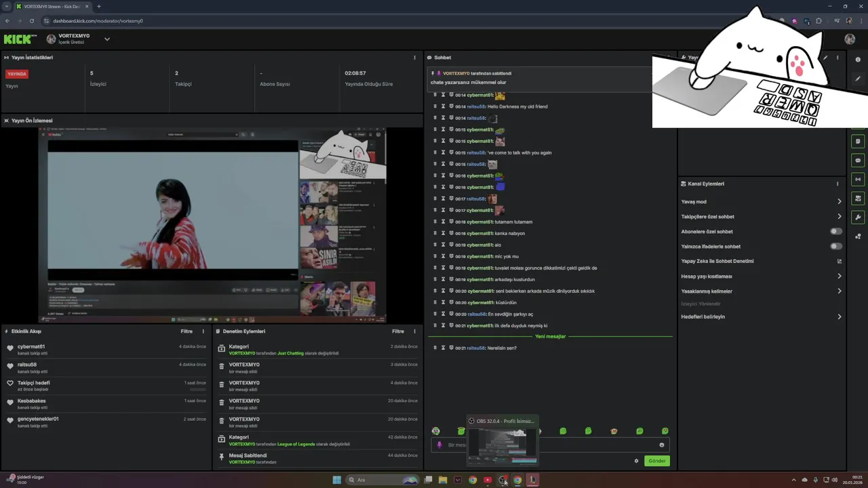This screenshot has width=868, height=488.
Task: Click the info icon in right sidebar
Action: [x=858, y=60]
